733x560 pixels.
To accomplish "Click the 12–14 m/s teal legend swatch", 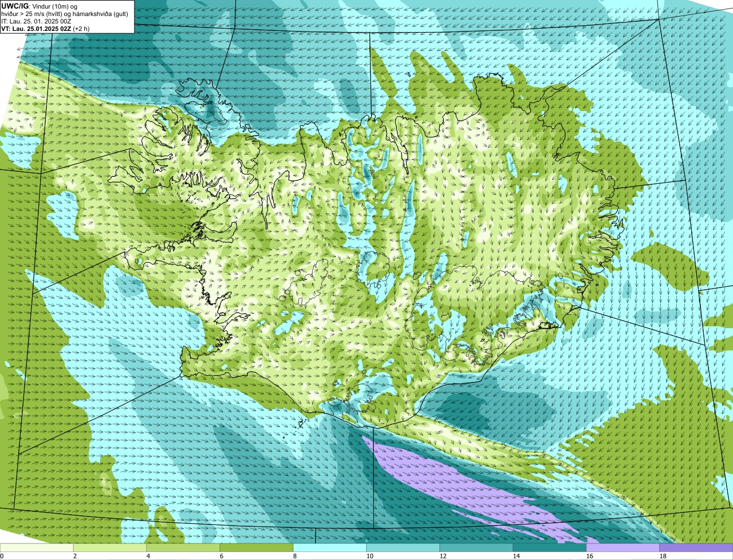I will (476, 547).
